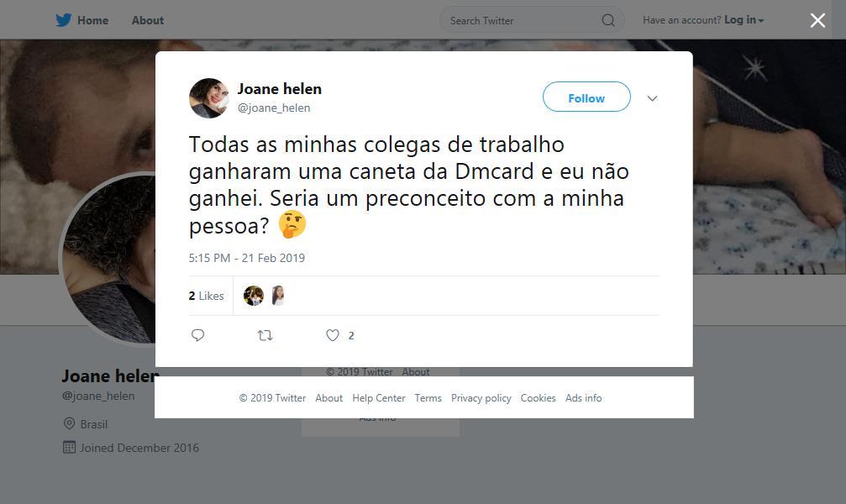The image size is (846, 504).
Task: Open the Log in dropdown
Action: pyautogui.click(x=744, y=20)
